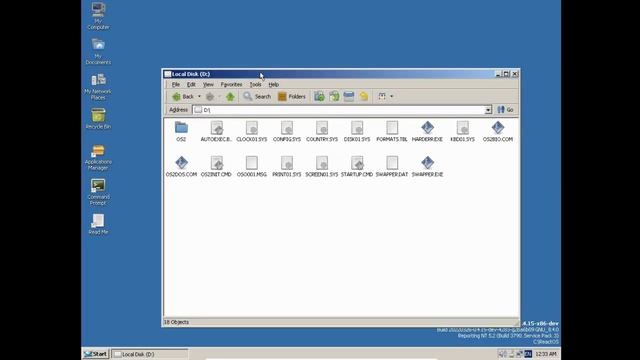Open the Search pane from toolbar
Viewport: 640px width, 360px height.
point(257,96)
